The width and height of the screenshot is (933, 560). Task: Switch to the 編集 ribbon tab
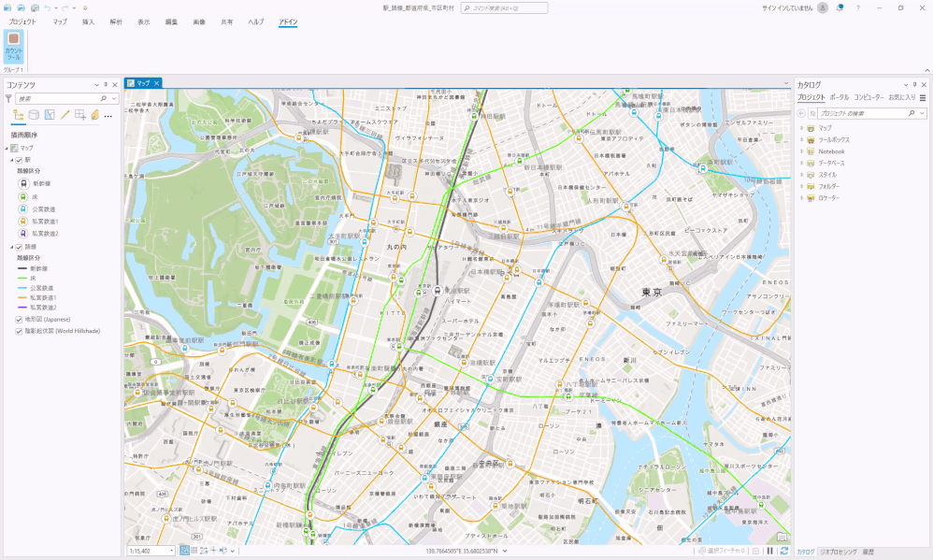171,22
